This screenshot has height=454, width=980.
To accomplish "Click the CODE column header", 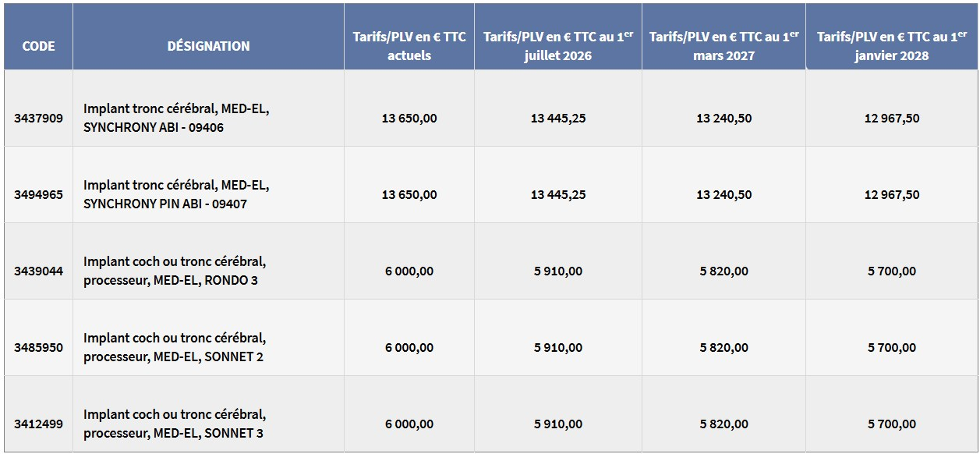I will point(38,46).
